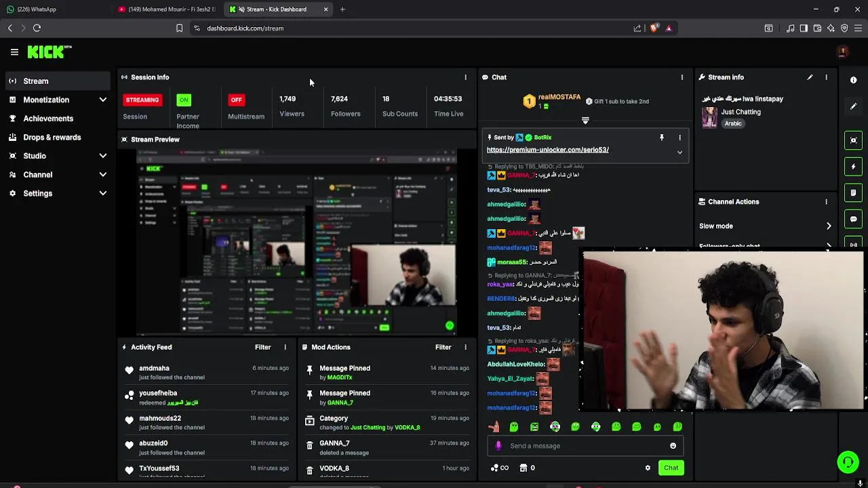Click the purple microphone icon in message box
Image resolution: width=868 pixels, height=488 pixels.
[x=498, y=446]
